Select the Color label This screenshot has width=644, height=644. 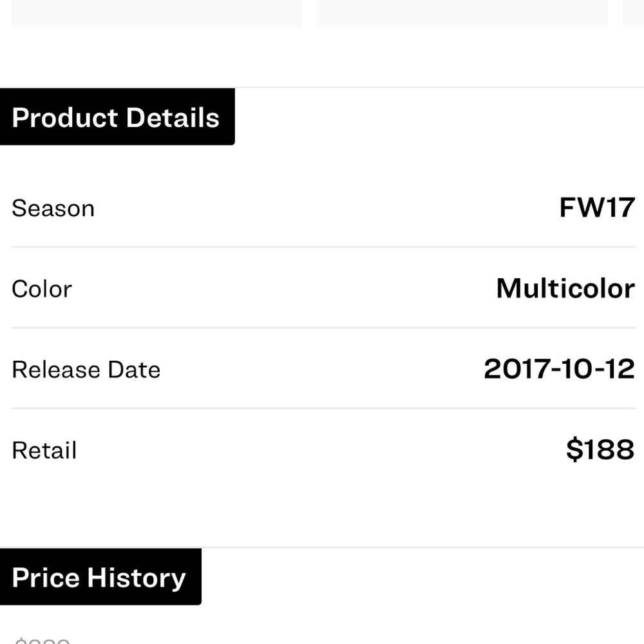[x=42, y=289]
